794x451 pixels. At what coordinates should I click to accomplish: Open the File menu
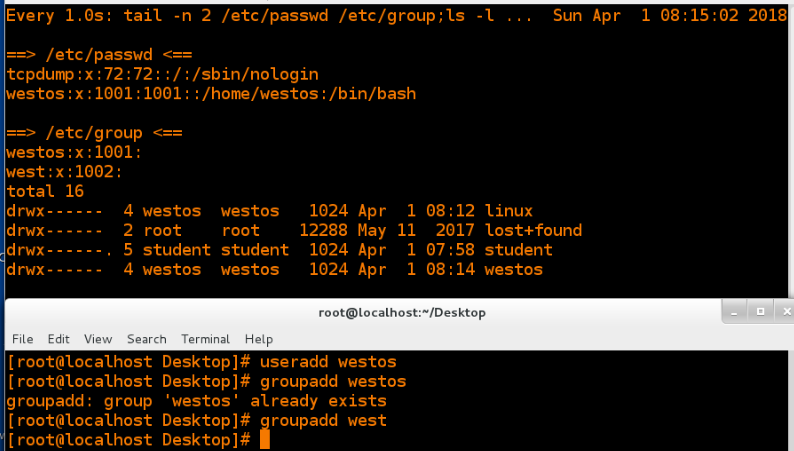pos(23,339)
